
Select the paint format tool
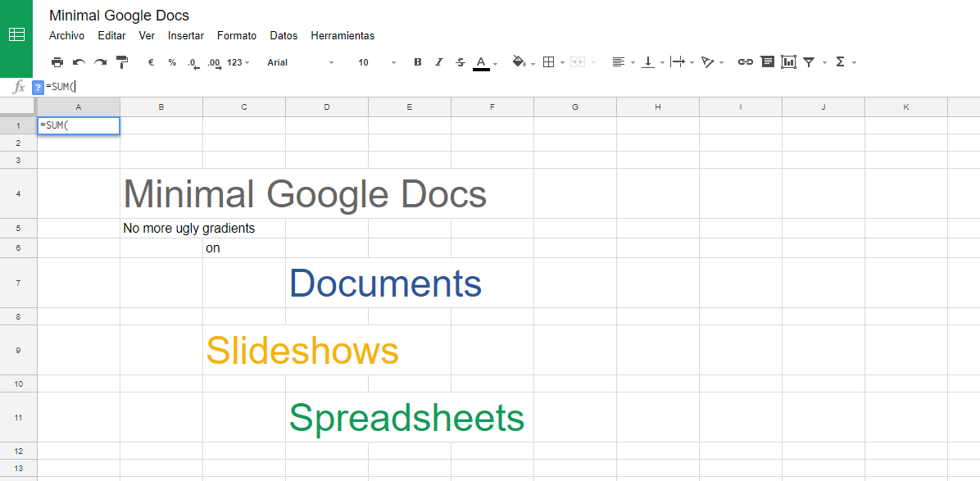[x=122, y=61]
